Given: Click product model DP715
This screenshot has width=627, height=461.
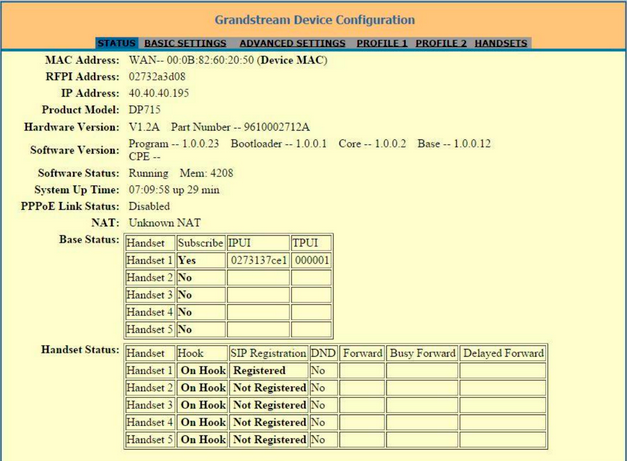Looking at the screenshot, I should pos(144,110).
